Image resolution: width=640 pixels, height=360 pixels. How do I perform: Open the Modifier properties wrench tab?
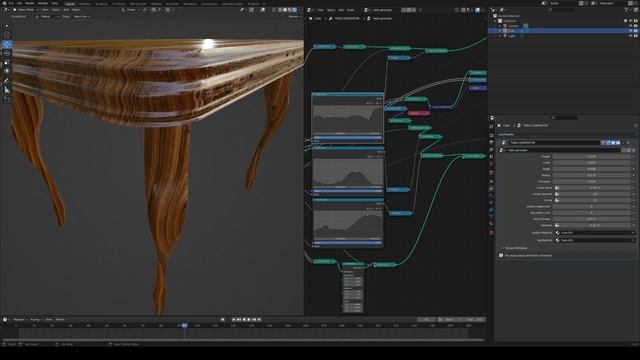pyautogui.click(x=491, y=189)
